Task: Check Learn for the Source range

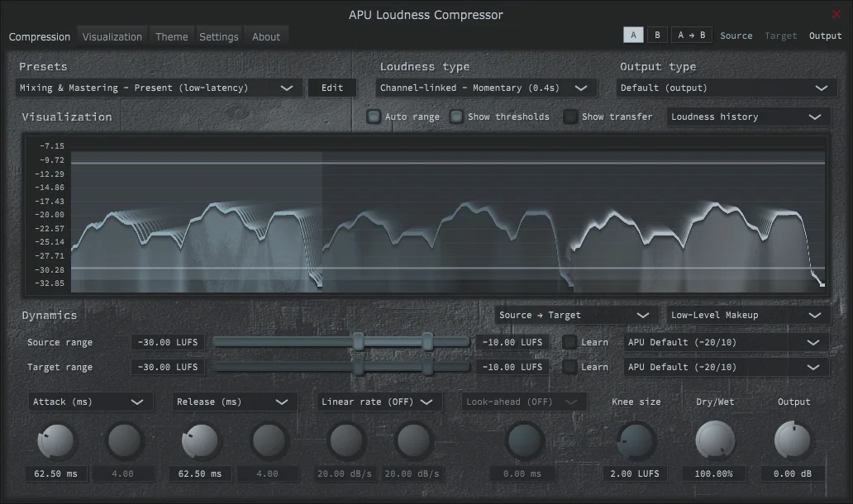Action: pyautogui.click(x=569, y=342)
